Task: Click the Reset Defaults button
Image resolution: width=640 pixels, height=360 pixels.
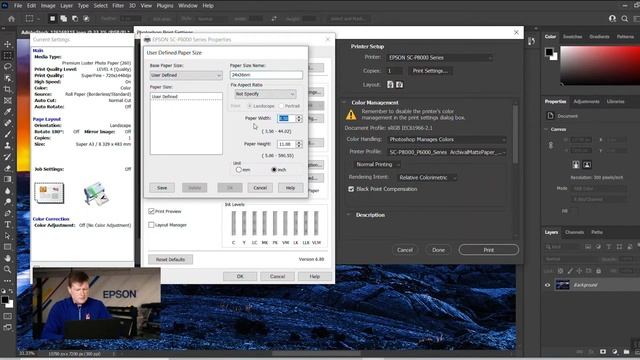Action: tap(170, 259)
